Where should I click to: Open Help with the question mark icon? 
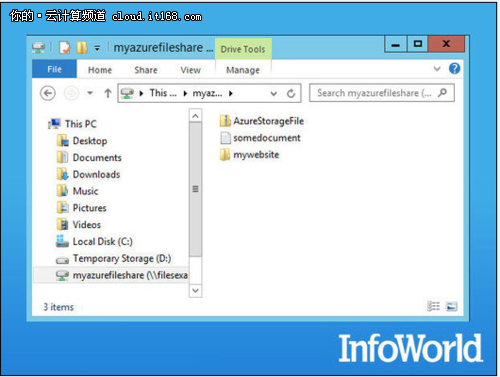point(454,69)
